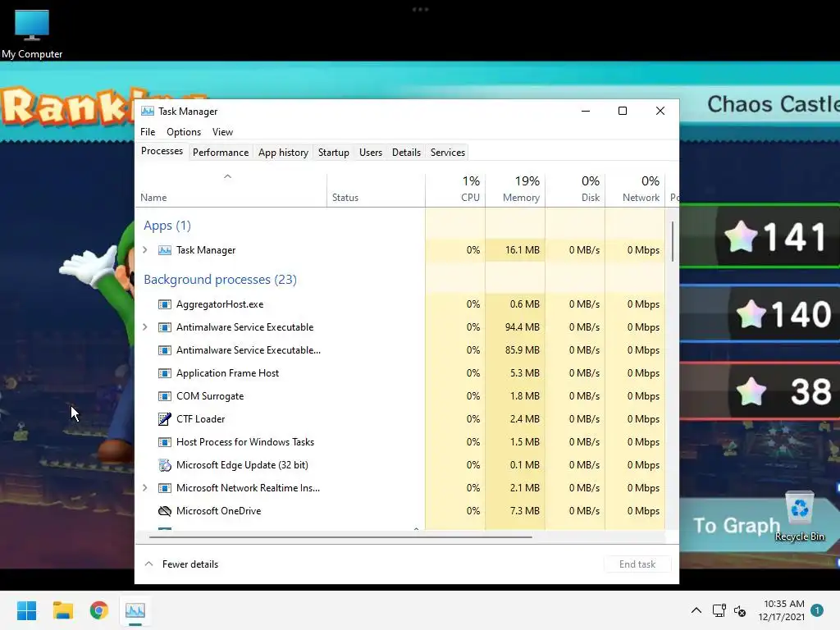Click the horizontal scrollbar below processes
The width and height of the screenshot is (840, 630).
(340, 536)
